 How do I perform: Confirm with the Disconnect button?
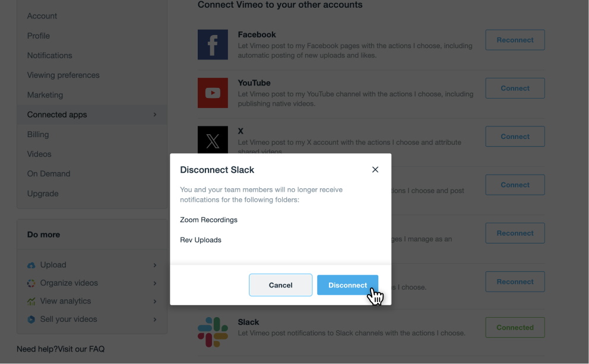pyautogui.click(x=347, y=285)
